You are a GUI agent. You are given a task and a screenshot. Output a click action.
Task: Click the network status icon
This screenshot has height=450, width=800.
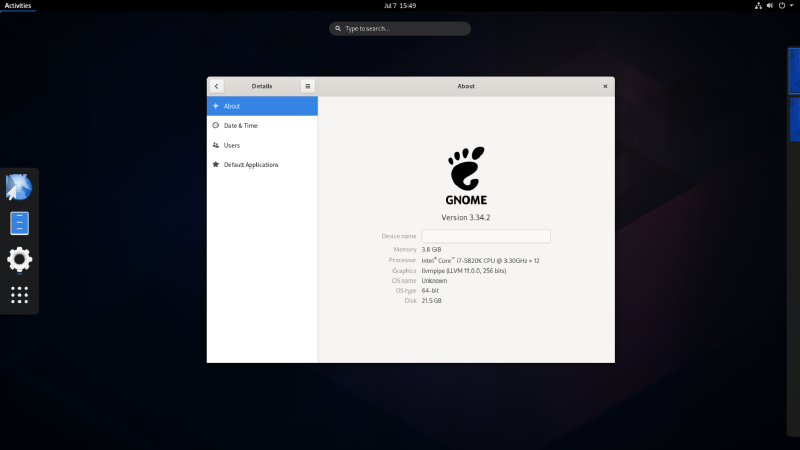[758, 6]
